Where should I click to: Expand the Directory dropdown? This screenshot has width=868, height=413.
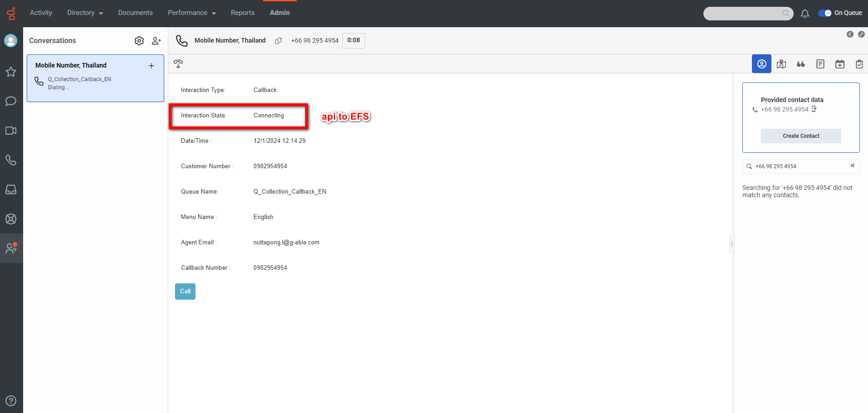point(84,13)
